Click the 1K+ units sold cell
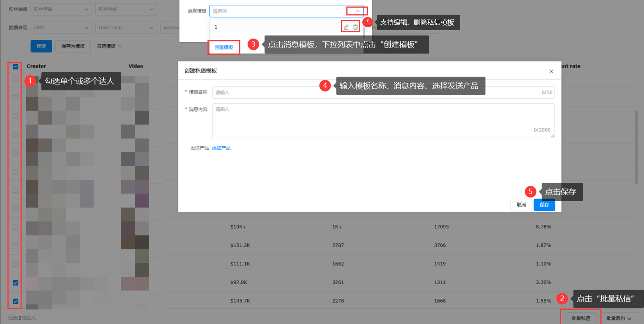This screenshot has width=644, height=324. click(337, 227)
